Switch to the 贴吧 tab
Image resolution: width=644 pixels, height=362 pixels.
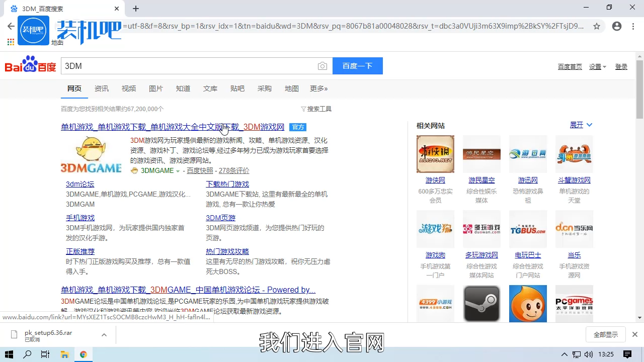pyautogui.click(x=237, y=88)
